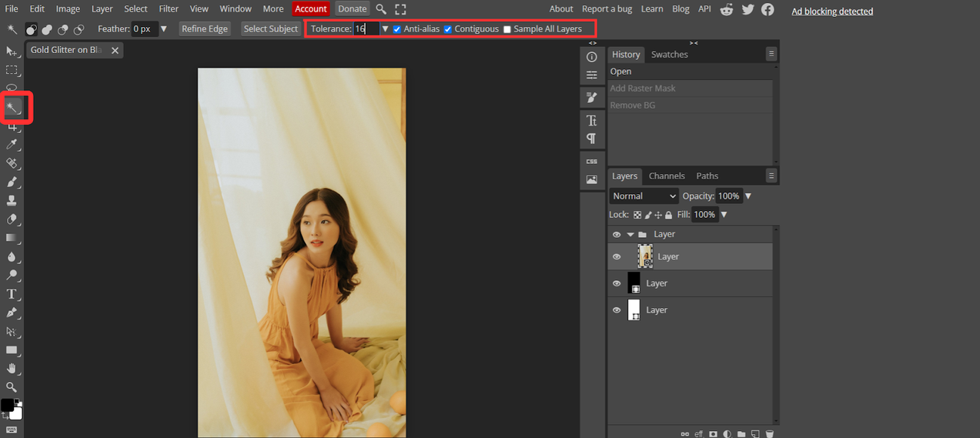Activate the Hand tool
The height and width of the screenshot is (438, 980).
(12, 369)
